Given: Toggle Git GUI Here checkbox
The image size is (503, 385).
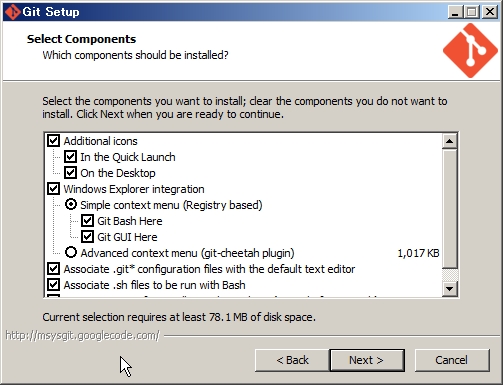Looking at the screenshot, I should pyautogui.click(x=87, y=237).
